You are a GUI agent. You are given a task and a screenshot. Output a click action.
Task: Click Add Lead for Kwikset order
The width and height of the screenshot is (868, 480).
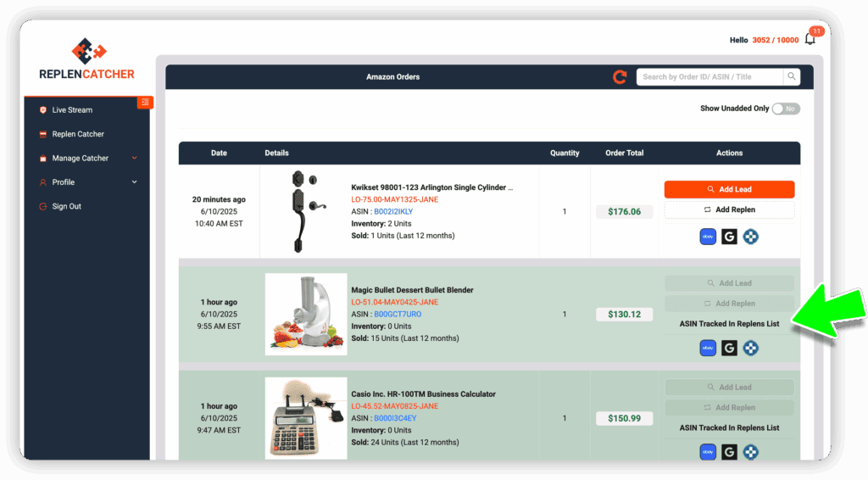click(x=729, y=189)
